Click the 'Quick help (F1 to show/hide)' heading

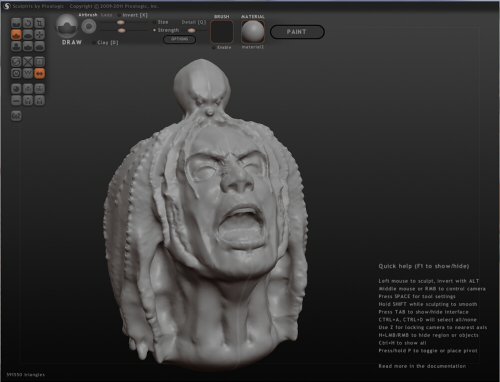point(424,266)
